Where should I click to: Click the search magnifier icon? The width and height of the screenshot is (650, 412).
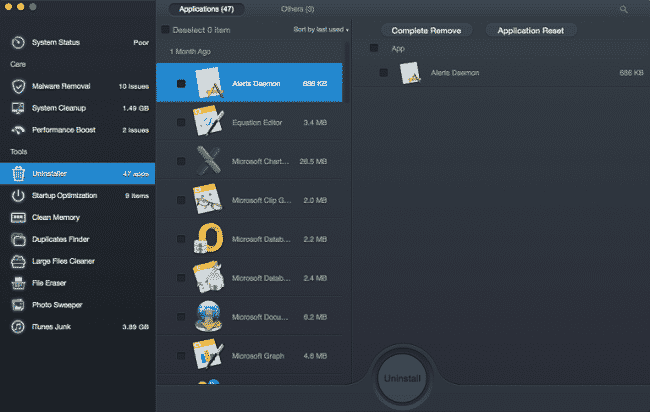pos(625,9)
